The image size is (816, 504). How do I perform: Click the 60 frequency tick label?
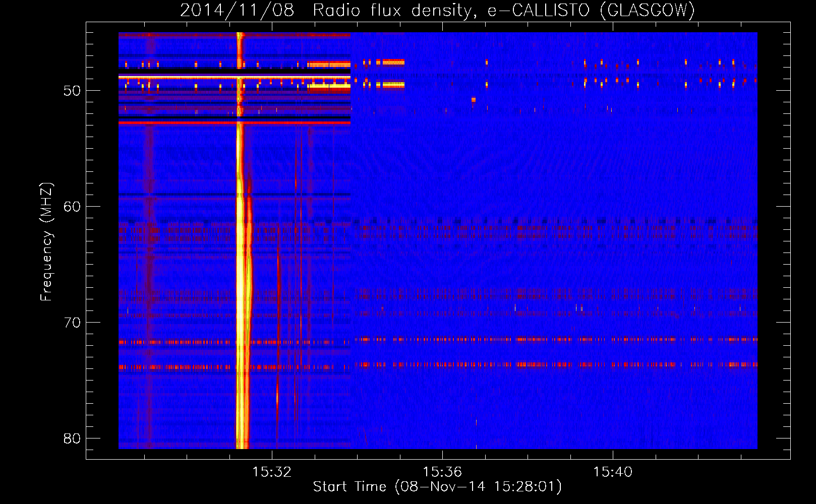click(x=72, y=207)
